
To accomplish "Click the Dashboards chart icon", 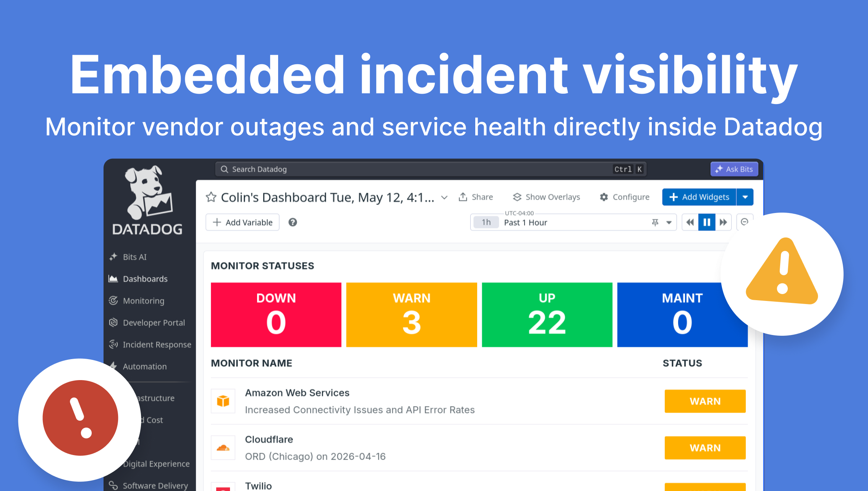I will tap(113, 279).
